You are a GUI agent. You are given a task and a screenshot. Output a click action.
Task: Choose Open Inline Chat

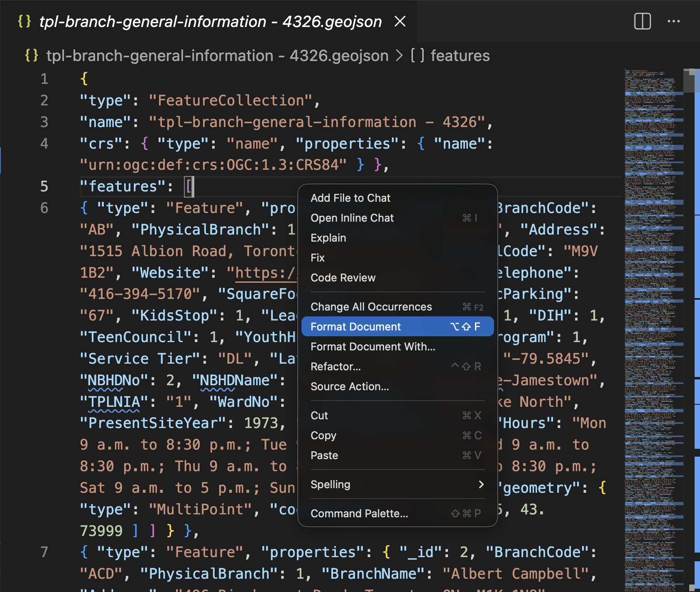point(397,218)
